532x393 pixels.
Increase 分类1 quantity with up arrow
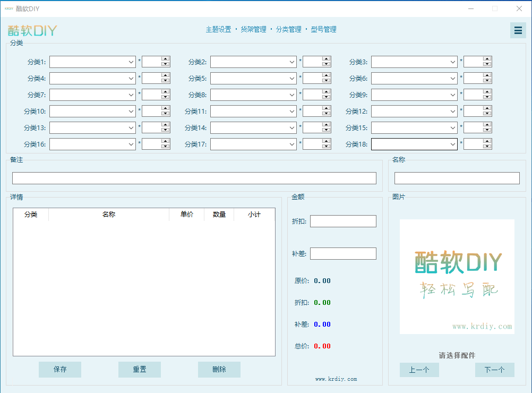[x=165, y=59]
